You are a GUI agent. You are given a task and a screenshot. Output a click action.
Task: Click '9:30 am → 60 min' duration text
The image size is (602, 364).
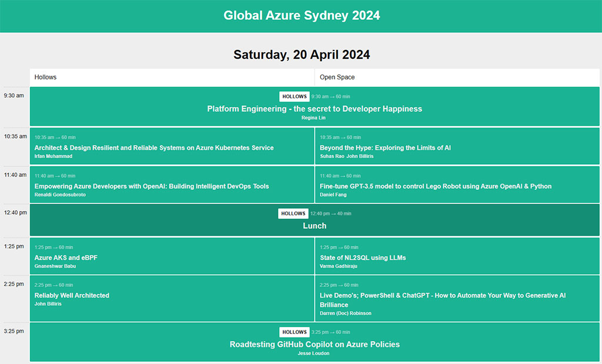tap(330, 96)
